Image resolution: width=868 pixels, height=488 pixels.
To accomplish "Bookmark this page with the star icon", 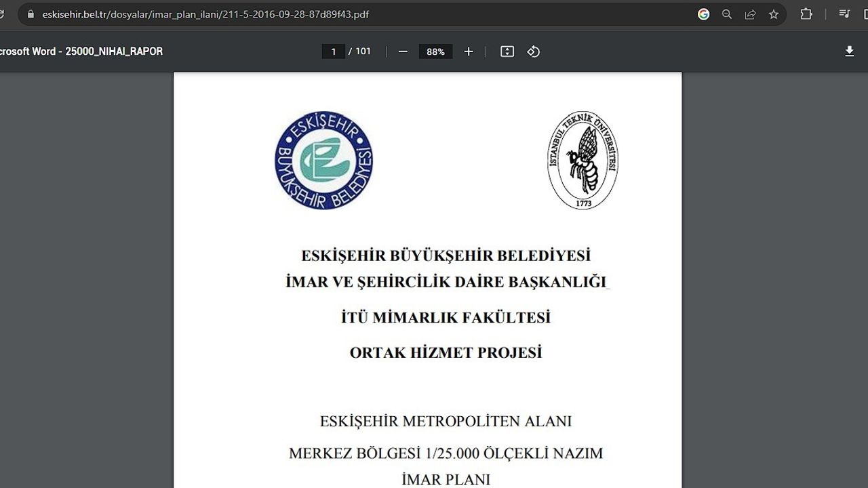I will click(774, 14).
